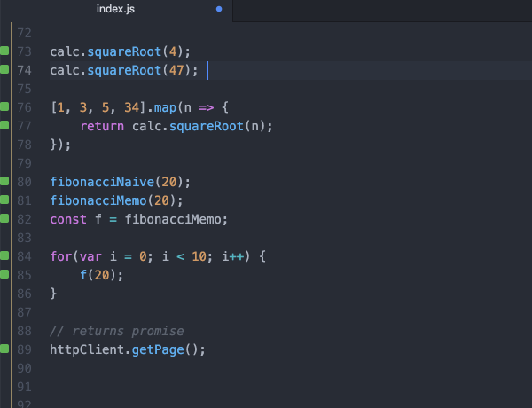The height and width of the screenshot is (408, 532).
Task: Click squareRoot(n) on line 77
Action: [221, 126]
